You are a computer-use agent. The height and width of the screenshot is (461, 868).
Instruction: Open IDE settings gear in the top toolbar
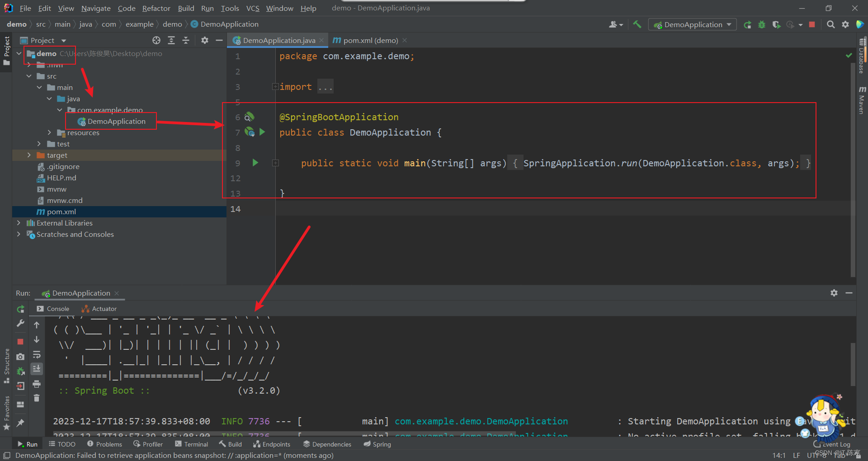click(845, 24)
